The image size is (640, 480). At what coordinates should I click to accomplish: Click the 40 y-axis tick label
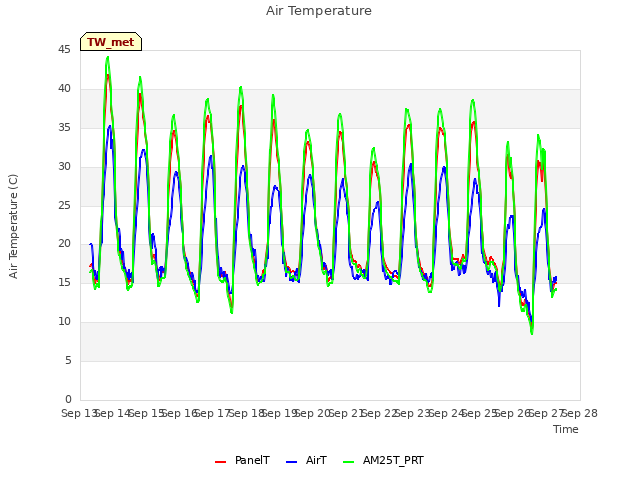[x=64, y=88]
